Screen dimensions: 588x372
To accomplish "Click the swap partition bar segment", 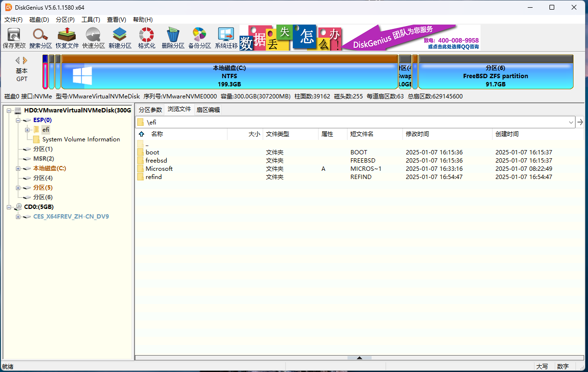I will pos(405,72).
